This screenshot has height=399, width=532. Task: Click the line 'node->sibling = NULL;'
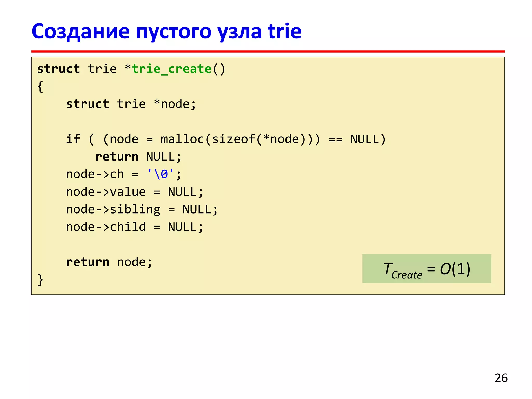point(142,210)
